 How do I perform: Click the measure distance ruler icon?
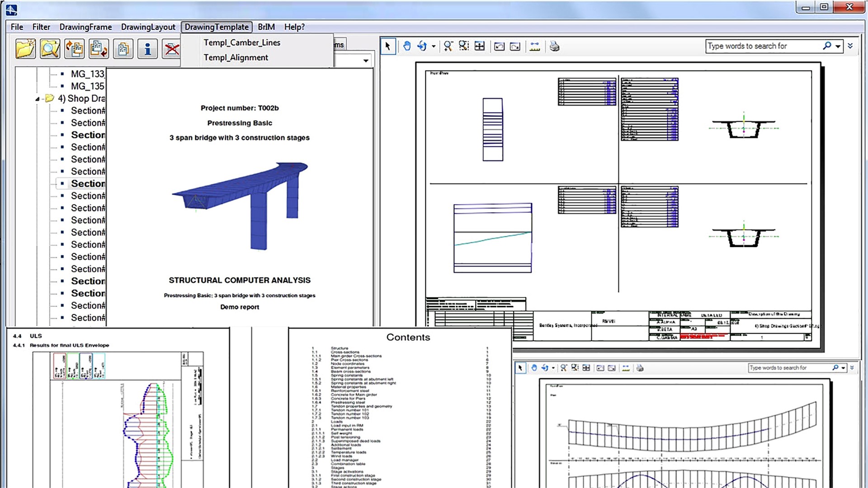coord(535,46)
